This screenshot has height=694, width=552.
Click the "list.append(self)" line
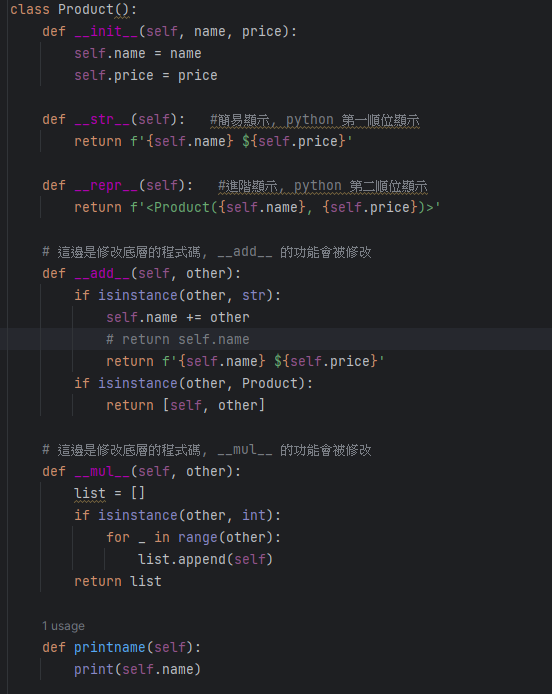(x=205, y=559)
